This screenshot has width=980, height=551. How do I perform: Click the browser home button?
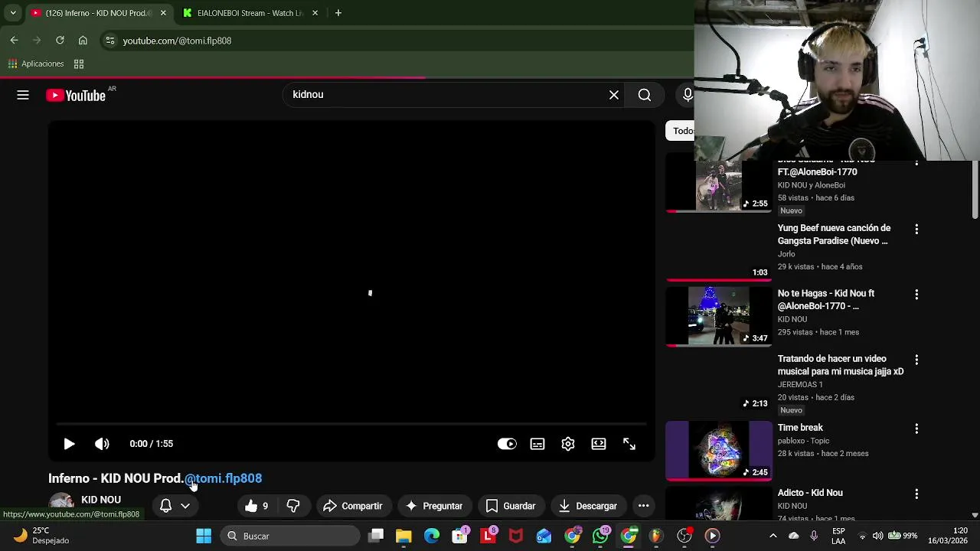click(x=83, y=41)
